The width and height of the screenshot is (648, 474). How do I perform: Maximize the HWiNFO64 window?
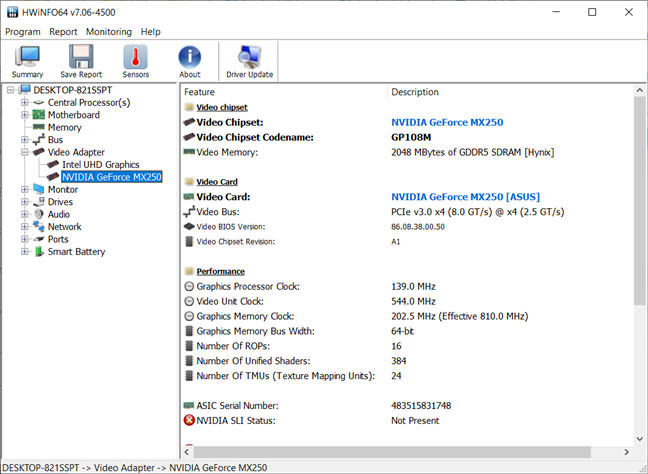click(x=592, y=12)
